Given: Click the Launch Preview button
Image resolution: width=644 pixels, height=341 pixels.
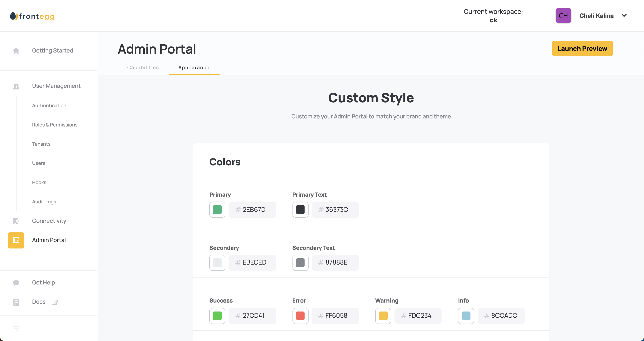Looking at the screenshot, I should [582, 48].
